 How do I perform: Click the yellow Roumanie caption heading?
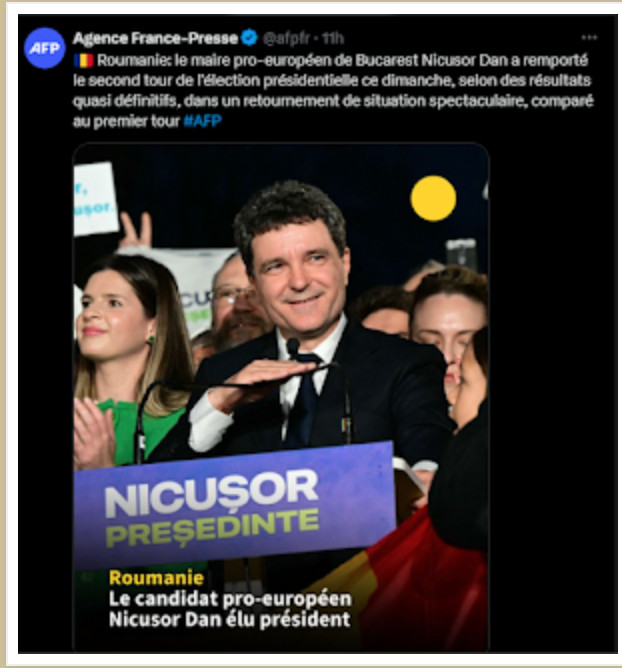156,578
